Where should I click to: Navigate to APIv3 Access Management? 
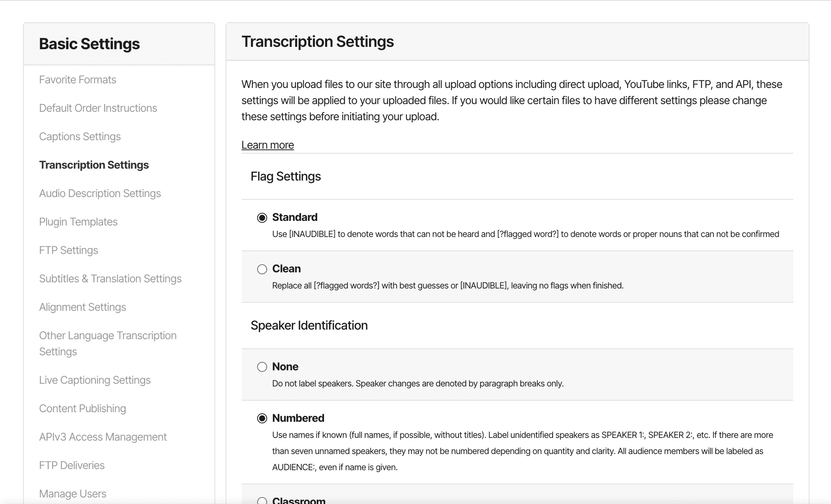tap(103, 437)
